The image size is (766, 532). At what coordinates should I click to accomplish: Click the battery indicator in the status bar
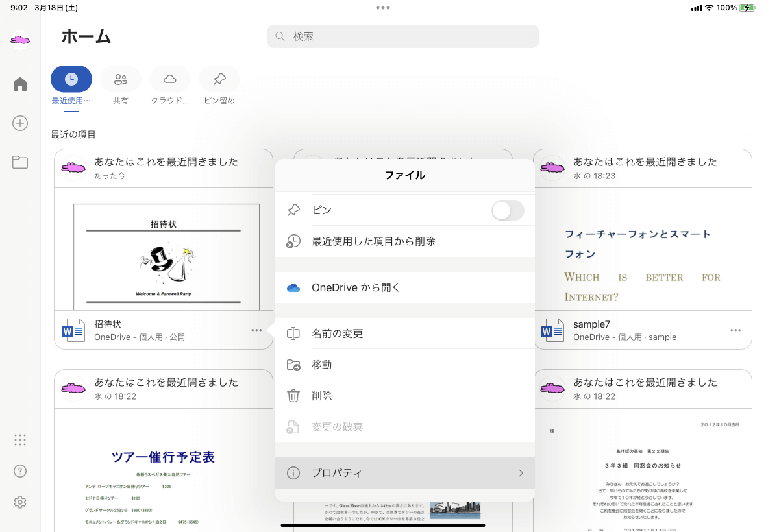747,8
